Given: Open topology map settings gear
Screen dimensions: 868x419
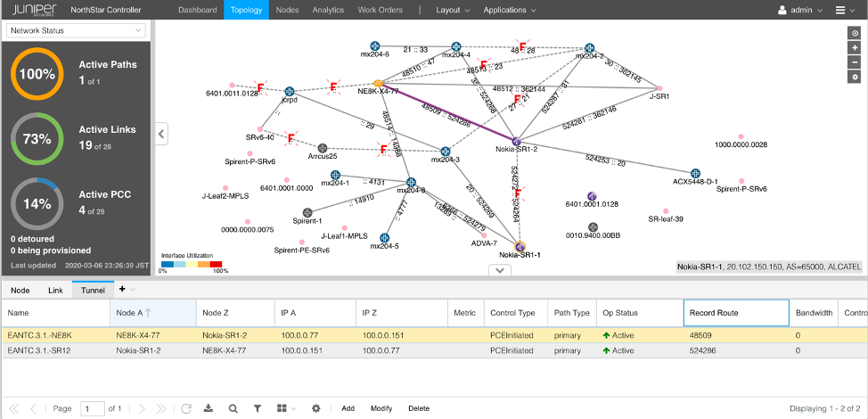Looking at the screenshot, I should click(855, 78).
